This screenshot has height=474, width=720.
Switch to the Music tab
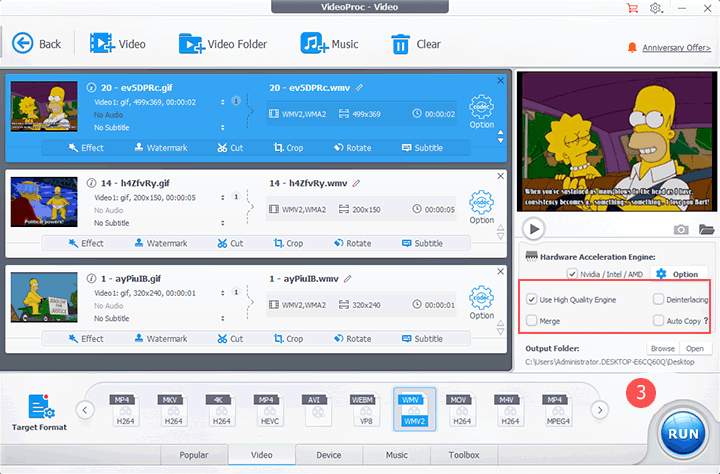click(397, 455)
